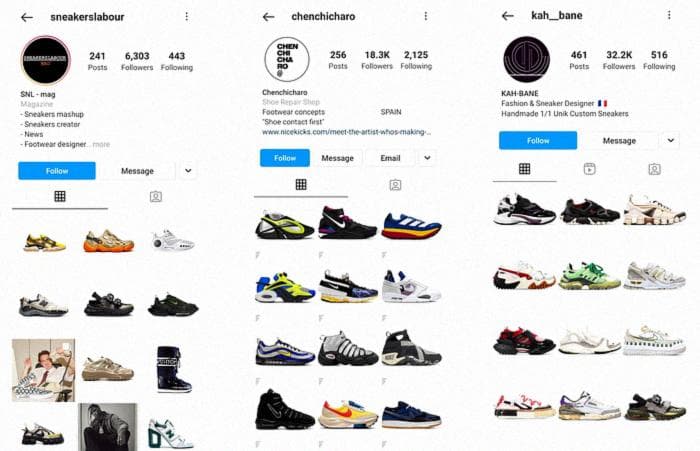
Task: Go back from sneakerslabour profile
Action: [x=27, y=17]
